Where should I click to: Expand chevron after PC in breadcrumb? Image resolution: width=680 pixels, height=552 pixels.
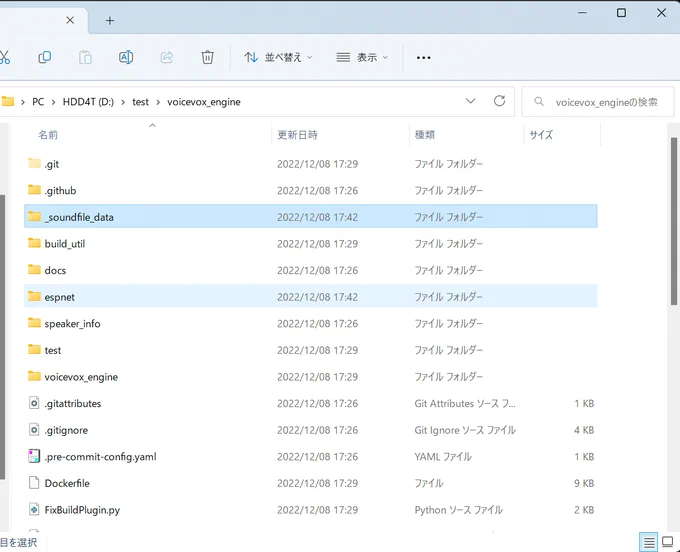point(53,102)
